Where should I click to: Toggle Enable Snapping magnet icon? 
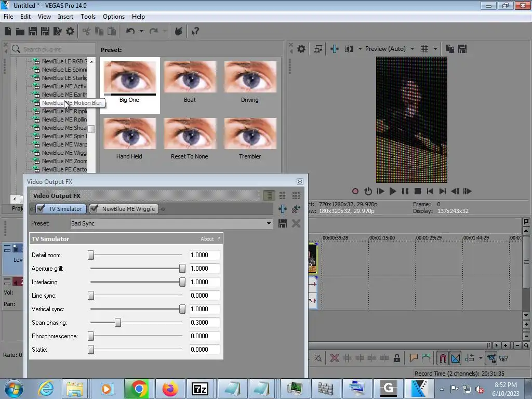443,358
